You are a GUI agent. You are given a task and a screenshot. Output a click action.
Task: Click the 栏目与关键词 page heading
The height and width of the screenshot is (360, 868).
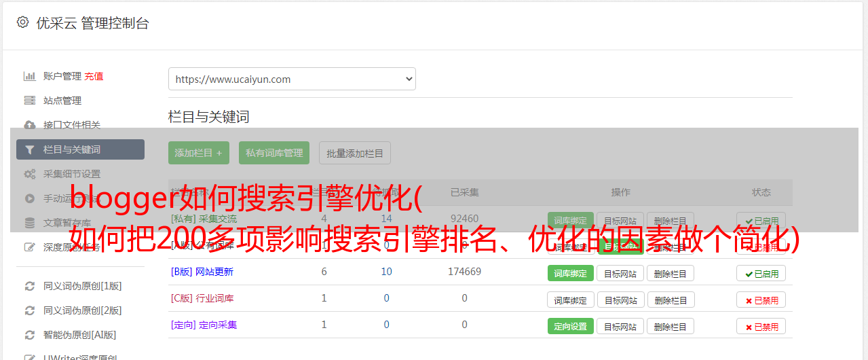click(209, 117)
